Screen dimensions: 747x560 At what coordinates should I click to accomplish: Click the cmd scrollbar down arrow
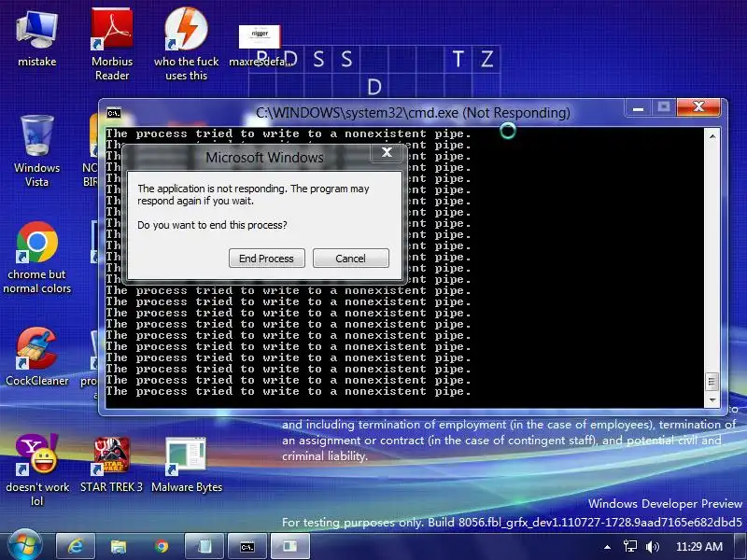[712, 400]
